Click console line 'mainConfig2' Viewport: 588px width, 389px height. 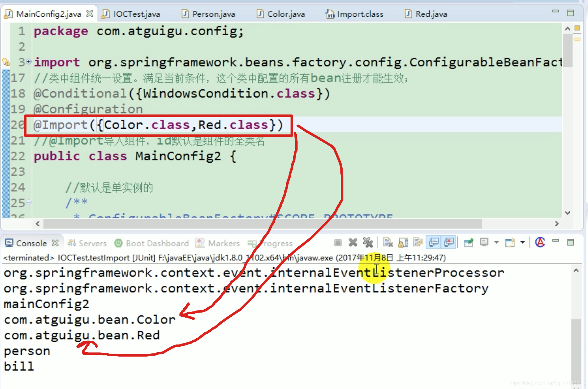46,304
